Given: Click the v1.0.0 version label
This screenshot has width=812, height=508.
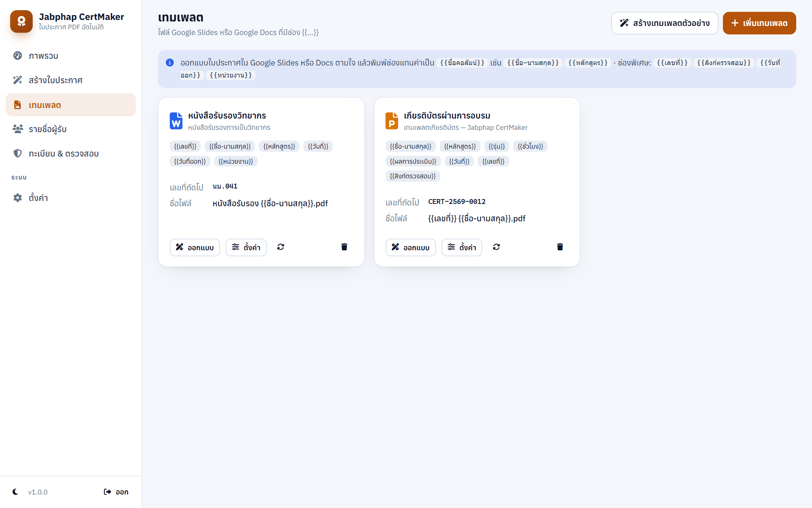Looking at the screenshot, I should click(38, 492).
